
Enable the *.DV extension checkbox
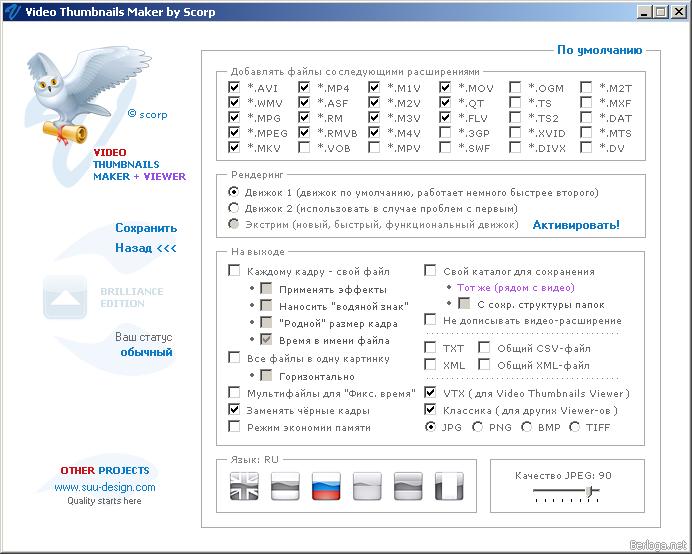586,147
